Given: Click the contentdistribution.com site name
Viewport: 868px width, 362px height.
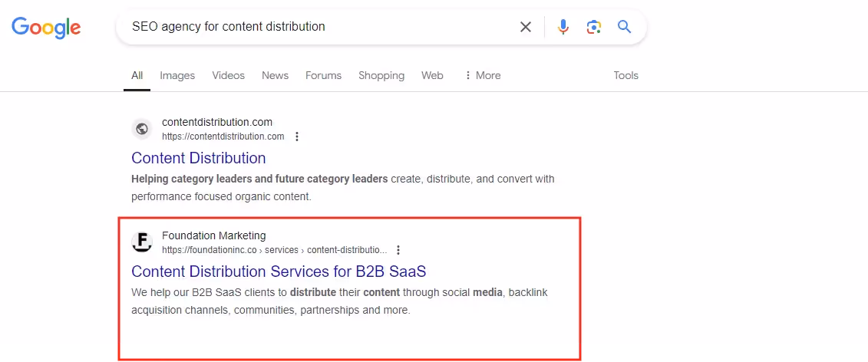Looking at the screenshot, I should 217,122.
